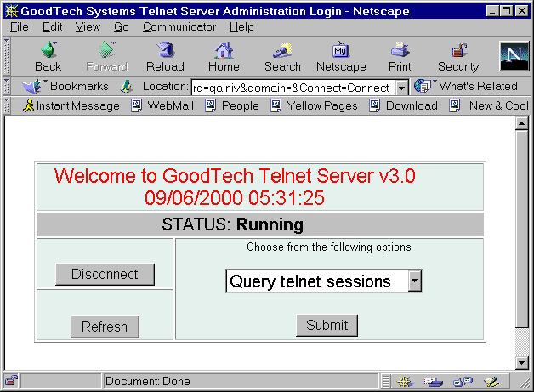Click the vertical scrollbar up arrow
This screenshot has width=534, height=392.
pyautogui.click(x=522, y=123)
